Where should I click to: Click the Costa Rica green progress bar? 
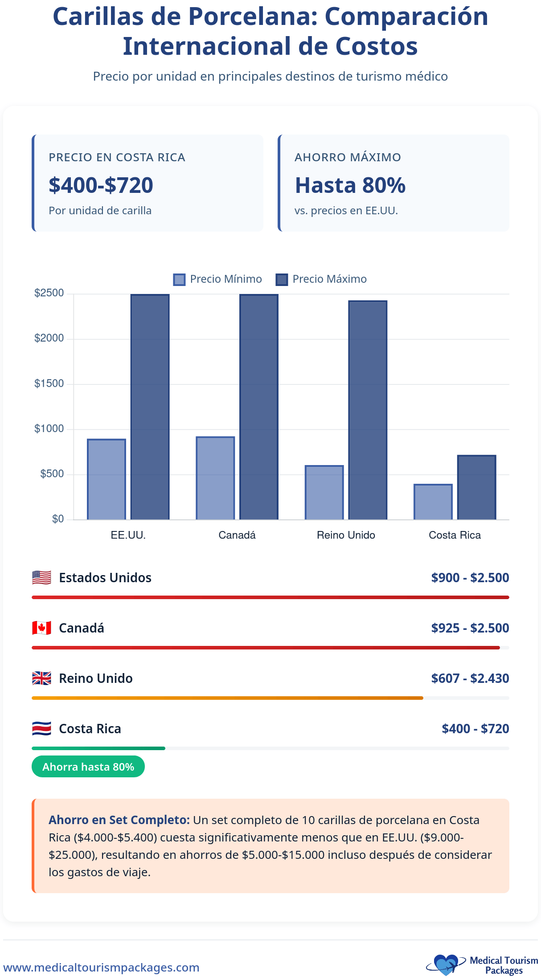pos(98,748)
